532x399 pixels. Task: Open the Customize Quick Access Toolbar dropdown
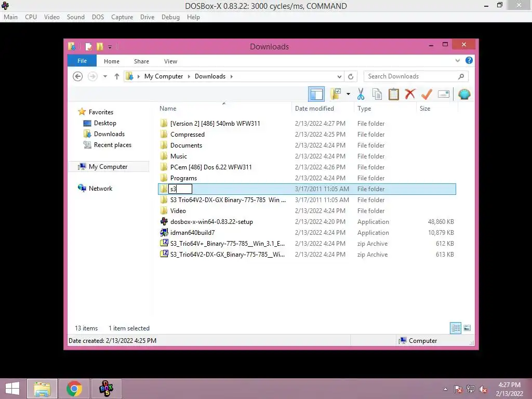pos(110,47)
